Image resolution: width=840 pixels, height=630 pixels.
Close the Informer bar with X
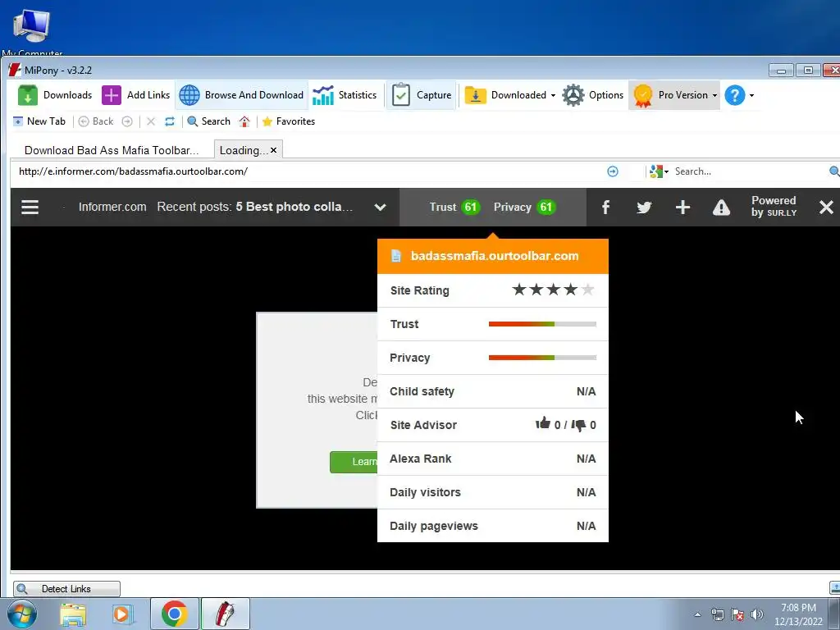coord(826,208)
